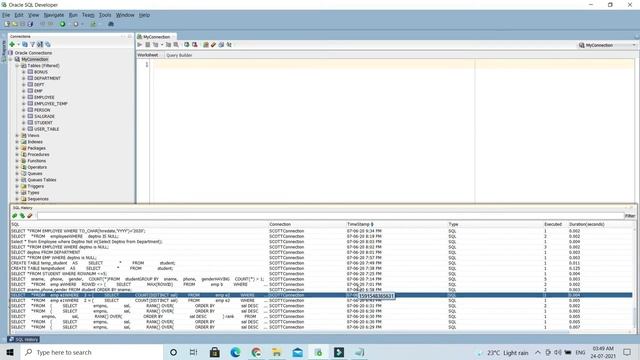The height and width of the screenshot is (360, 640).
Task: Click the Run Script icon in worksheet toolbar
Action: 148,44
